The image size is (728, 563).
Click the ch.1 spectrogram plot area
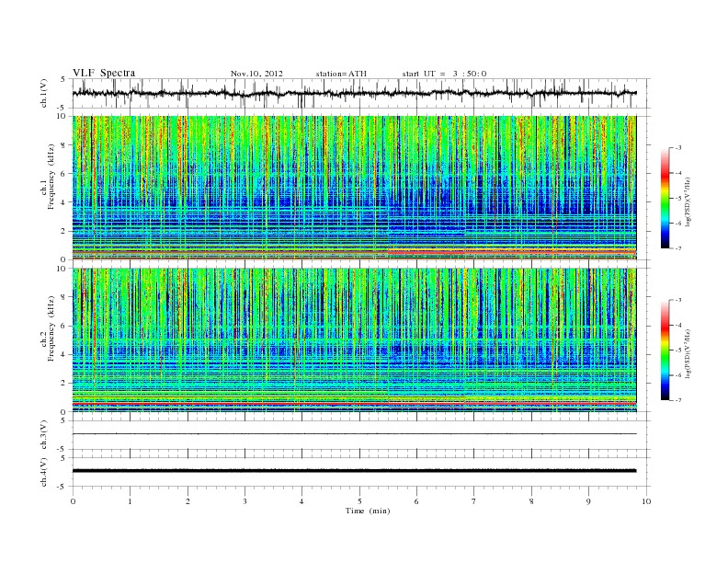pos(354,188)
